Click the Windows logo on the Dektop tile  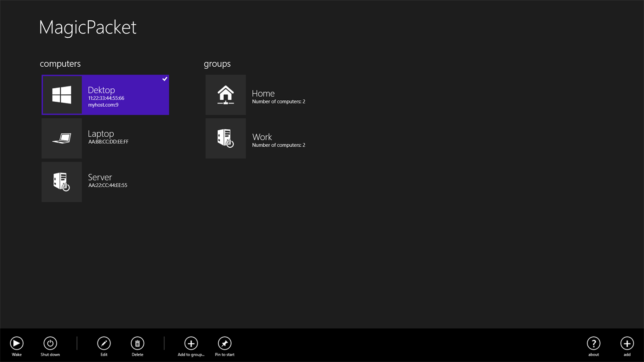coord(61,94)
